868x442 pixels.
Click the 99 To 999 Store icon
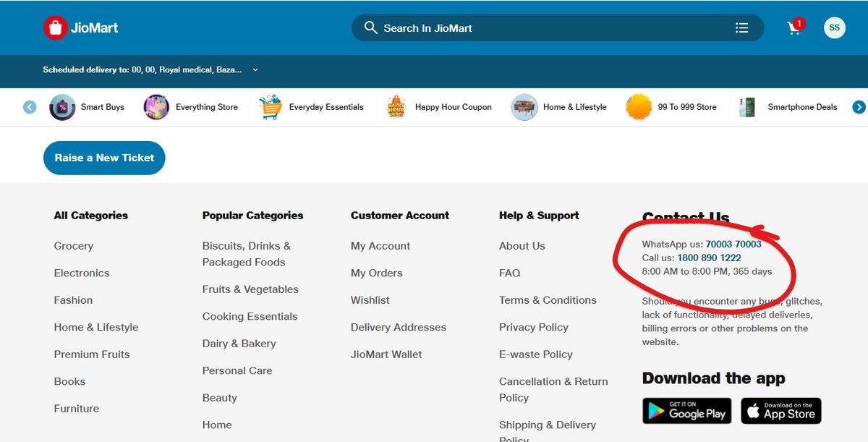point(639,107)
